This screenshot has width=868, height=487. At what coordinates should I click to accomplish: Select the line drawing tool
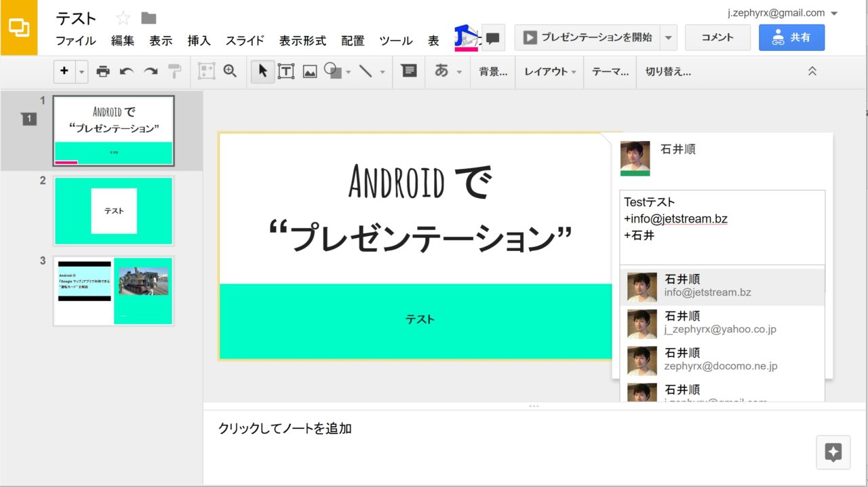point(366,71)
